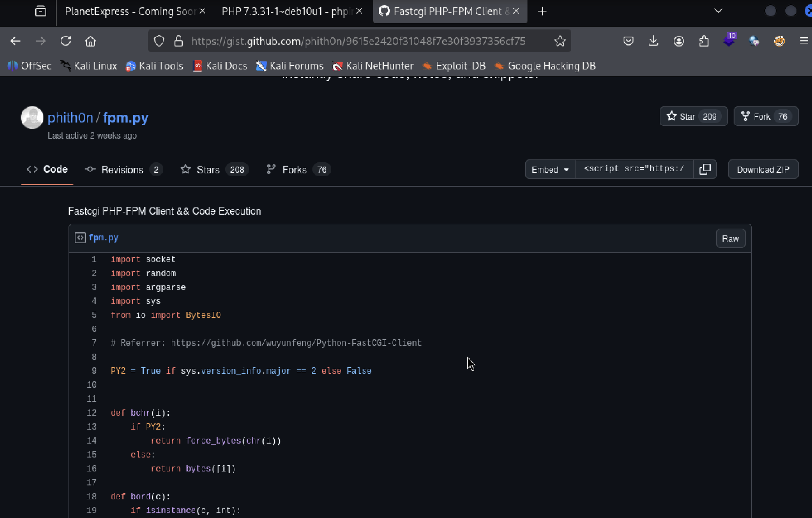This screenshot has width=812, height=518.
Task: Open the Downloads panel
Action: pos(653,41)
